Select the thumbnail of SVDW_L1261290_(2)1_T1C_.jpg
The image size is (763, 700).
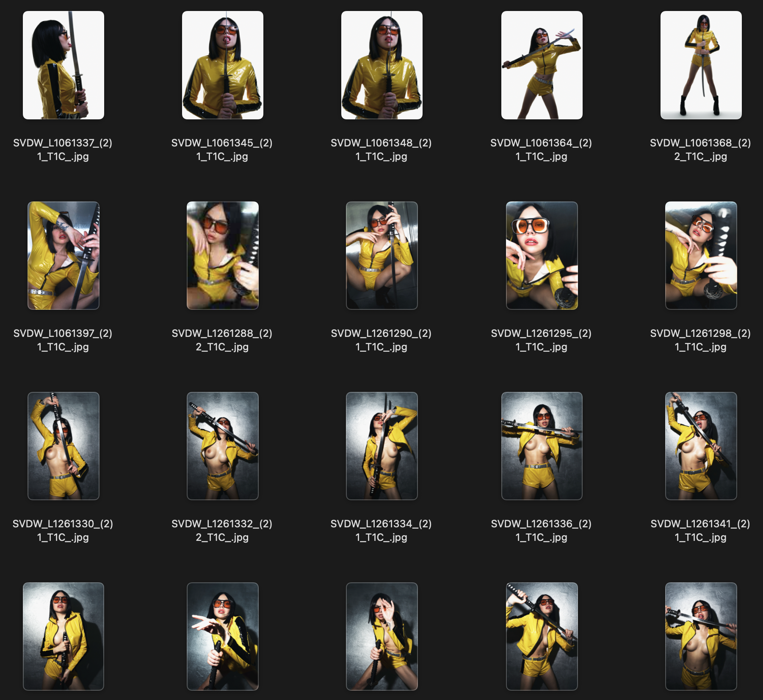coord(382,256)
